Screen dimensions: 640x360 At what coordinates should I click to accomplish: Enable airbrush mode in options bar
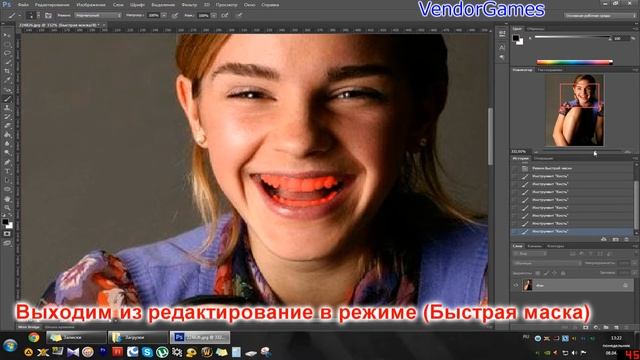click(x=225, y=16)
